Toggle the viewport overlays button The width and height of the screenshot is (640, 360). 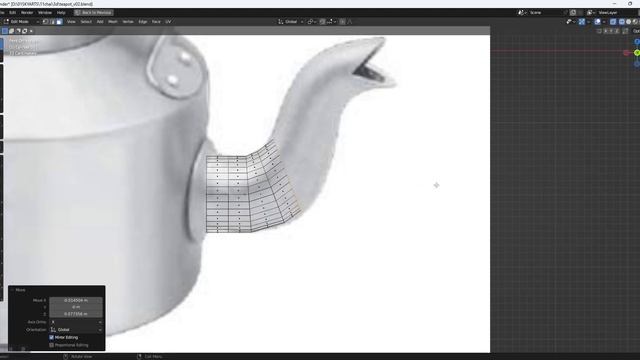[598, 22]
